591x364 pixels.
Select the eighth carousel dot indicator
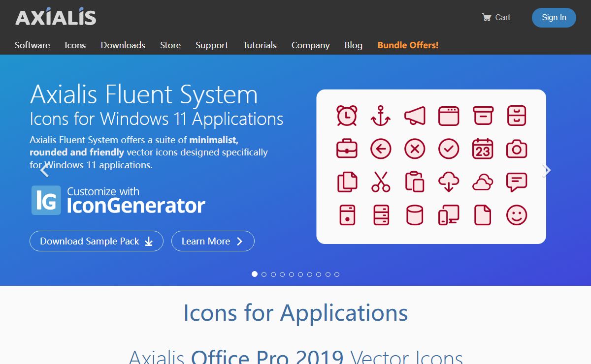(319, 274)
